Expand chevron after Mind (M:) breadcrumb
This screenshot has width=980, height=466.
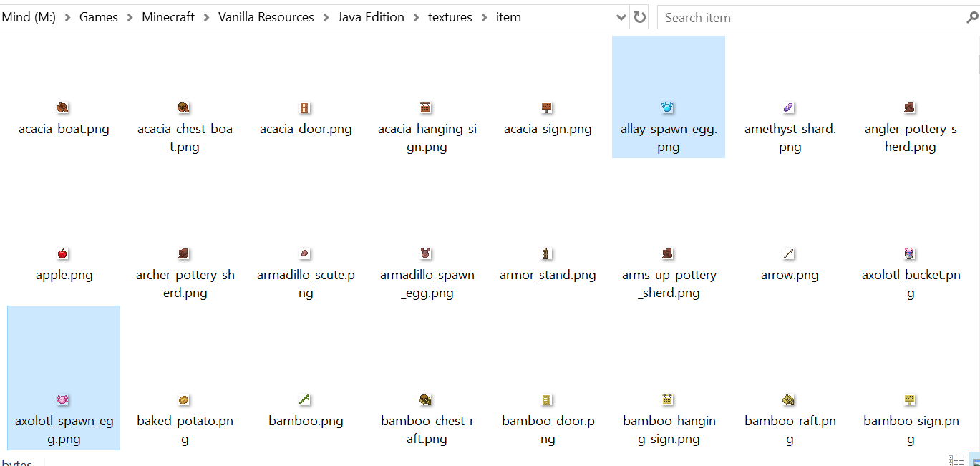[x=67, y=17]
